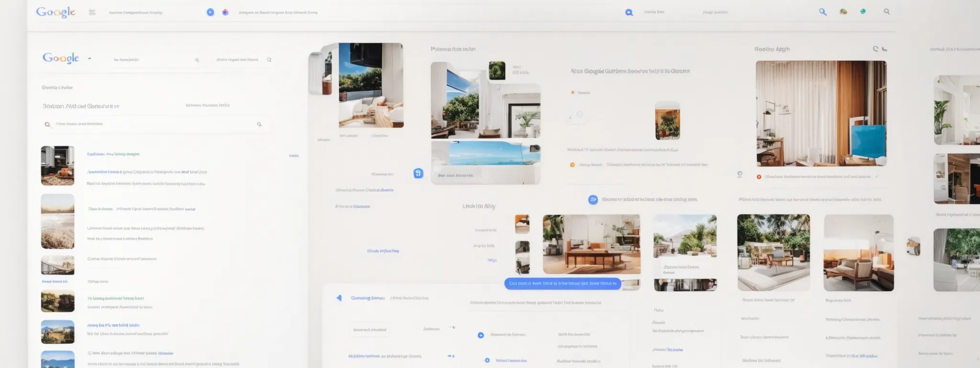
Task: Click the blue magnifier icon at far top right
Action: coord(823,12)
